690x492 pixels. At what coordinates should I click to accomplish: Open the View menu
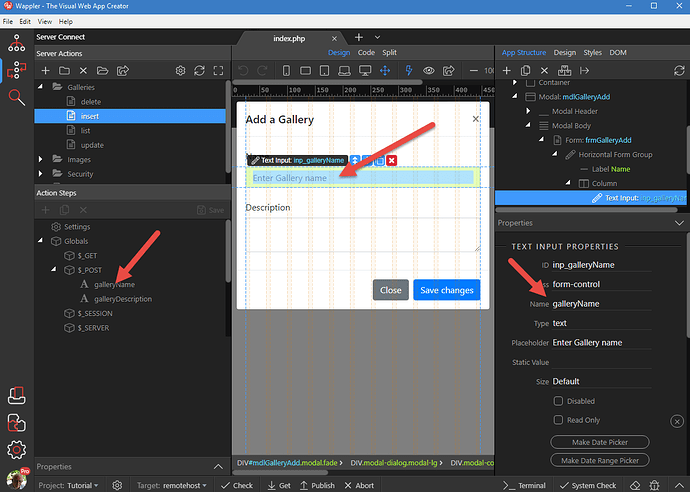click(44, 22)
